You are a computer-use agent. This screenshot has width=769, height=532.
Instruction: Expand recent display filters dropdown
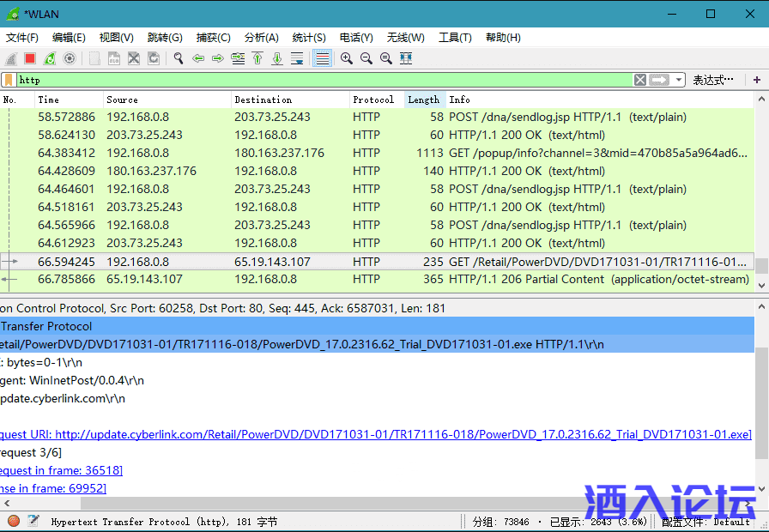click(679, 80)
